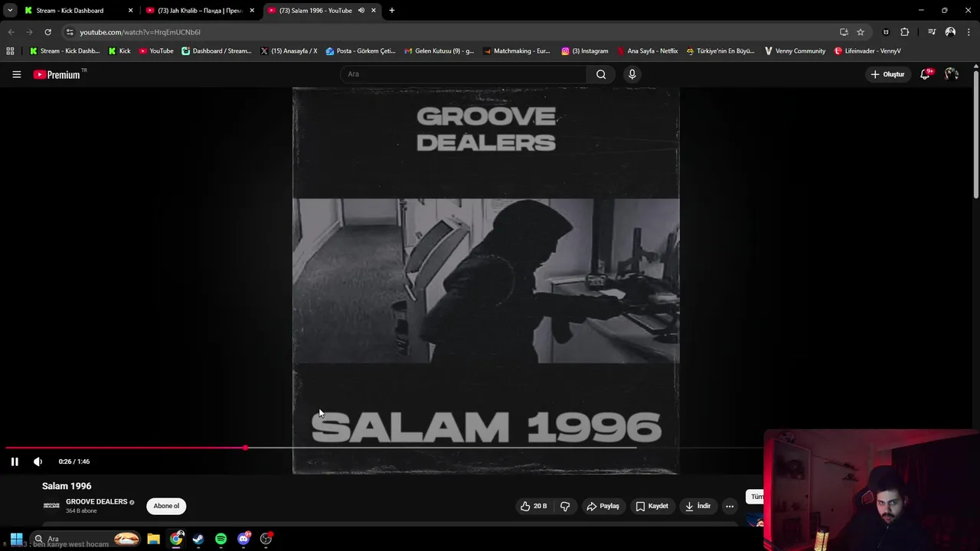Open the tab search dropdown arrow

tap(10, 11)
